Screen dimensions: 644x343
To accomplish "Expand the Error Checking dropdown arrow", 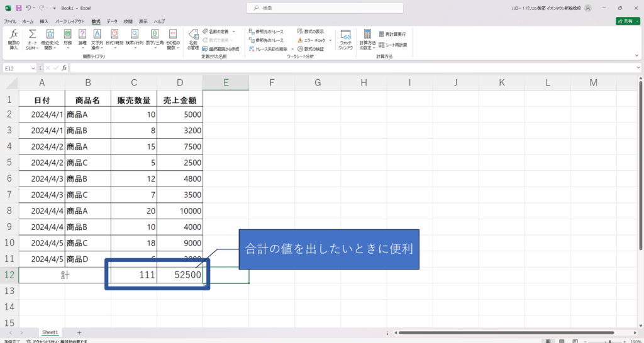I will coord(330,40).
